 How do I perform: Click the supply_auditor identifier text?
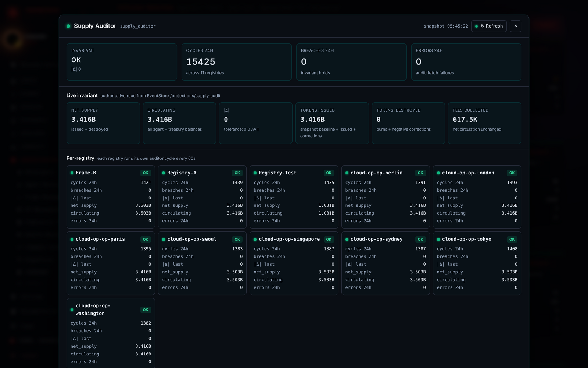pos(138,26)
